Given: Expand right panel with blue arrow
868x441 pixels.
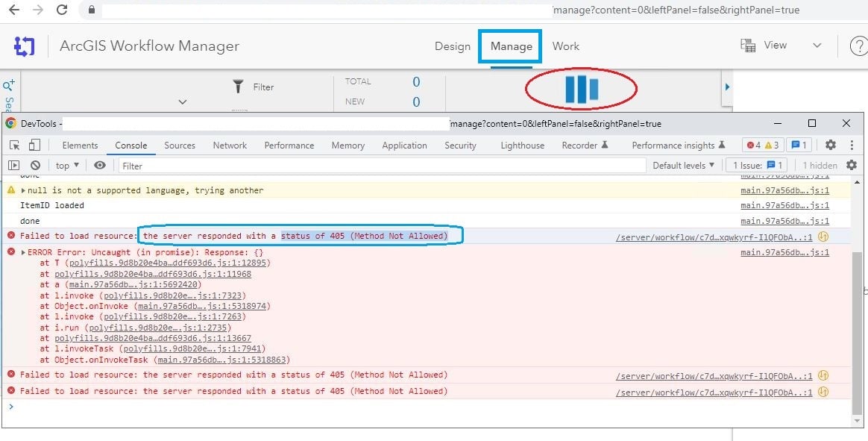Looking at the screenshot, I should [727, 87].
